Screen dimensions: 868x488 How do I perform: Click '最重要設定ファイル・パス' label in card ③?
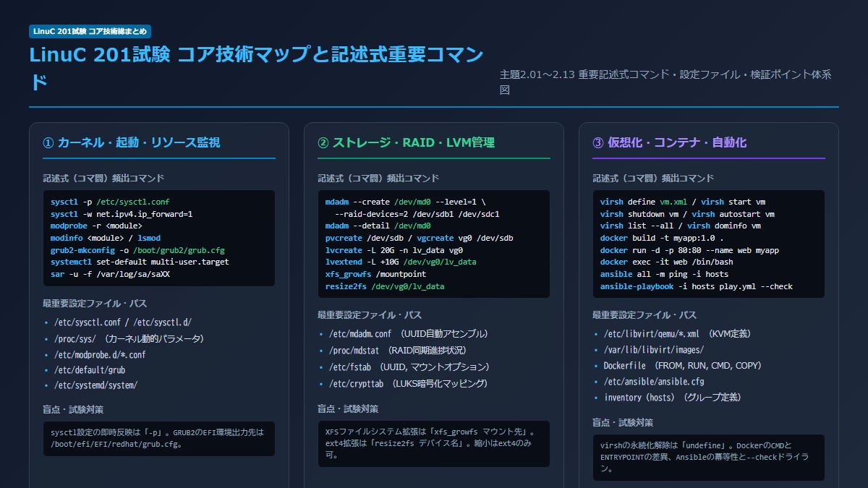click(x=644, y=315)
